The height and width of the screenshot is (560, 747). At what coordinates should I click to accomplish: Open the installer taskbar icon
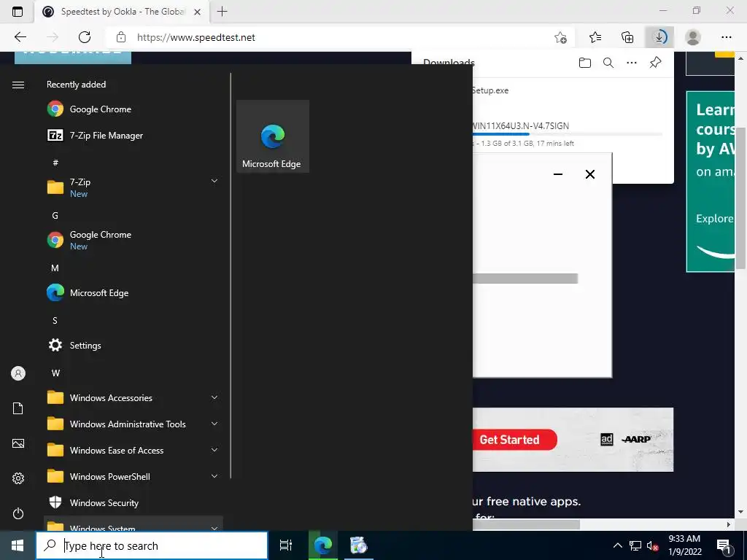click(x=359, y=545)
